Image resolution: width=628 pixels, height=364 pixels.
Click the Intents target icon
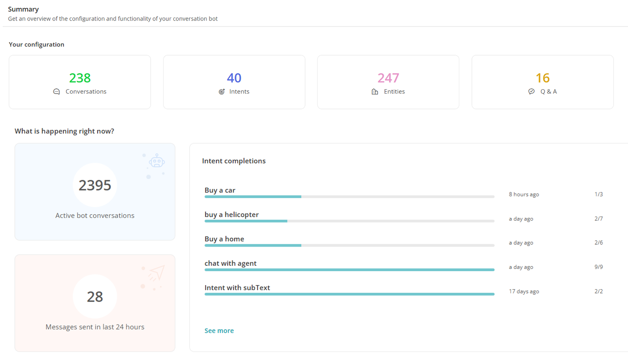pos(222,91)
